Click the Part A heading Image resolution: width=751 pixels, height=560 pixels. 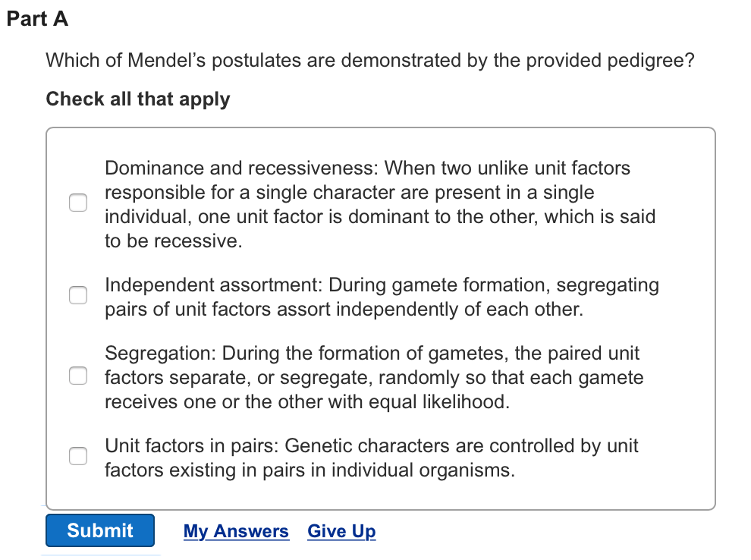click(x=38, y=19)
